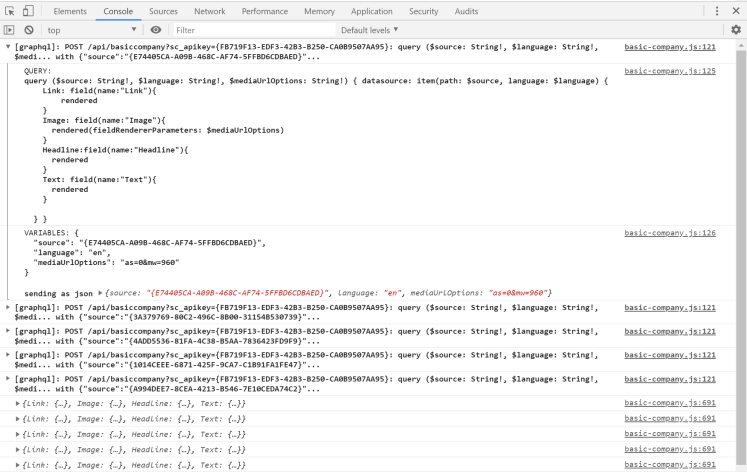Open the basic-company.js:126 source link
The image size is (747, 472).
coord(669,232)
